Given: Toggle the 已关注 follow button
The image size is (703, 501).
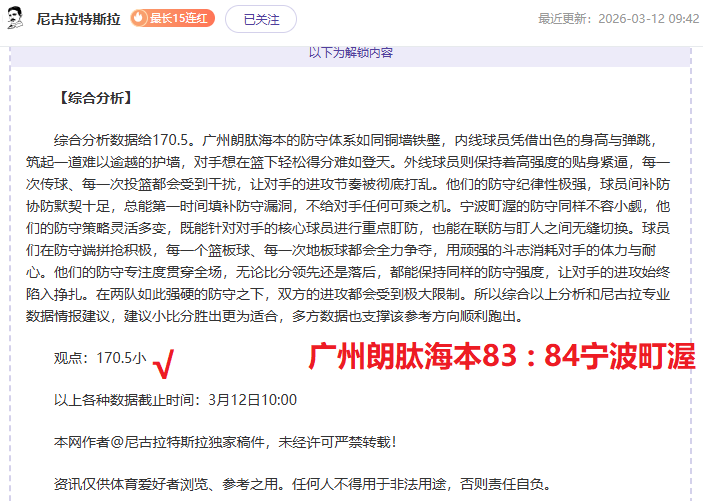Looking at the screenshot, I should (260, 18).
